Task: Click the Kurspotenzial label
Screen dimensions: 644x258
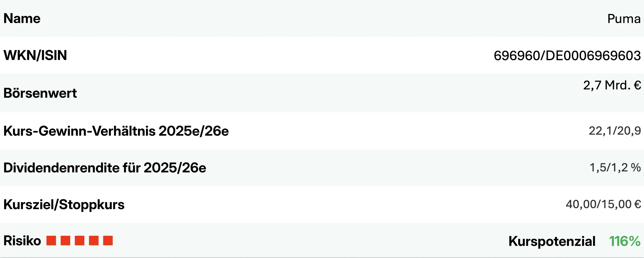Action: [x=552, y=241]
